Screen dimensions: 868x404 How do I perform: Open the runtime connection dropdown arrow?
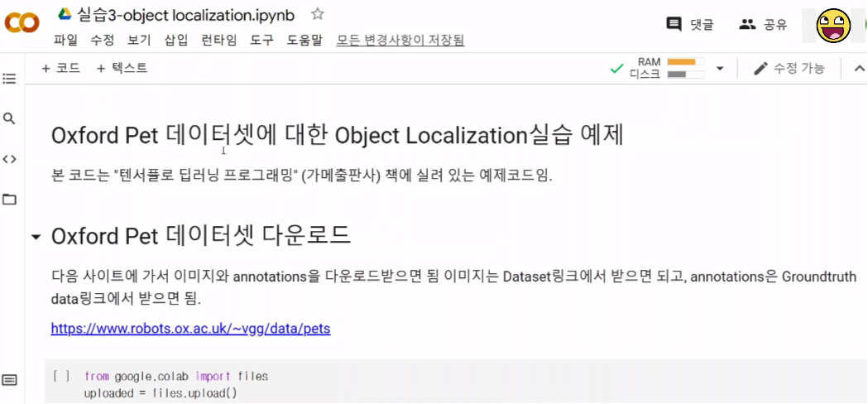click(720, 69)
